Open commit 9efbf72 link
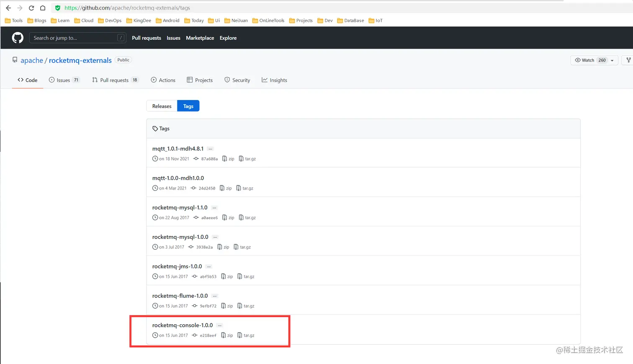633x364 pixels. 208,306
